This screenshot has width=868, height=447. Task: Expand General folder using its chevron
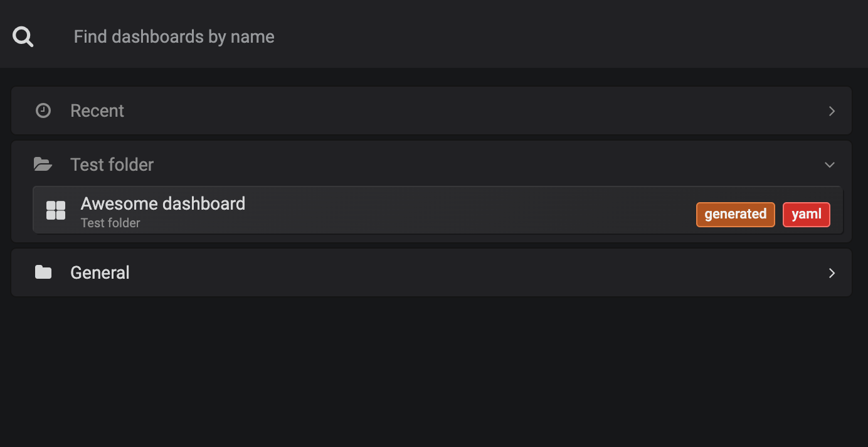(832, 273)
